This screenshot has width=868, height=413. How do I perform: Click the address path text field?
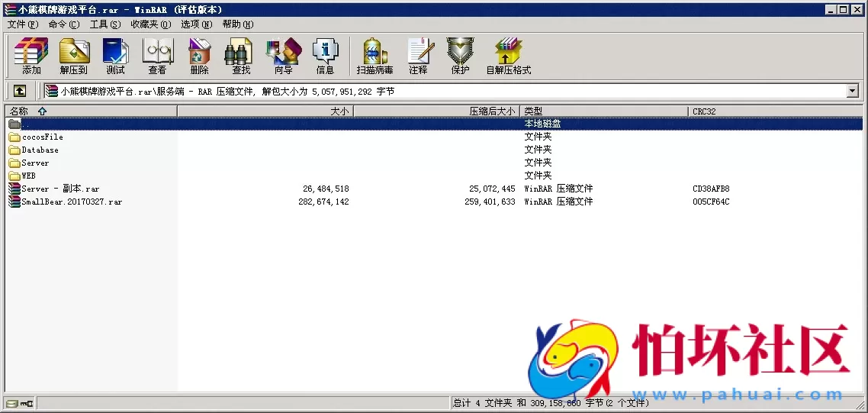coord(445,91)
